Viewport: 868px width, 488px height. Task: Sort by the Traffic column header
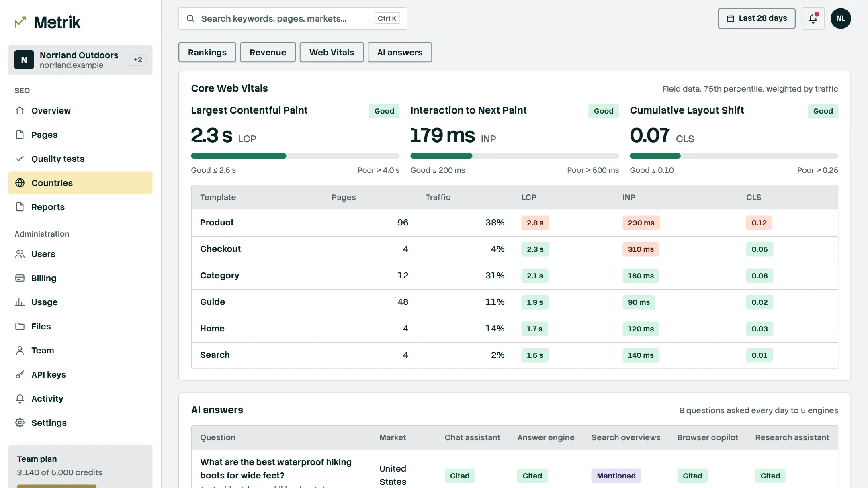pos(438,197)
